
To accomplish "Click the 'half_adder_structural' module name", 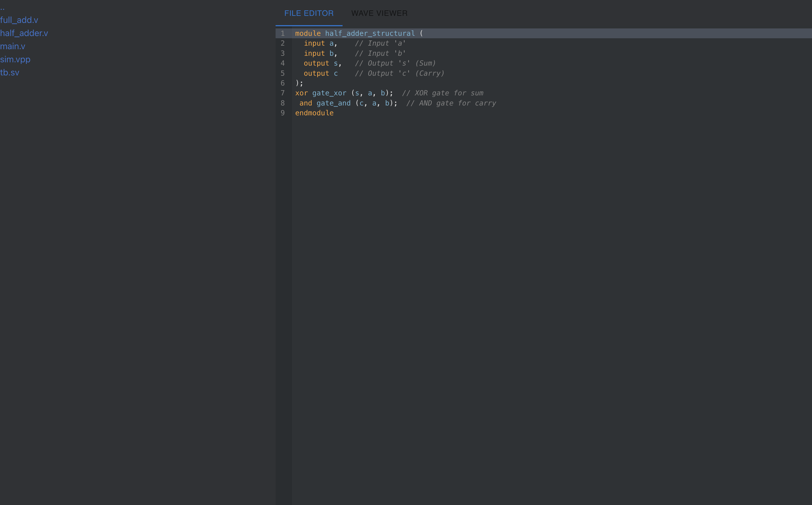I will point(370,33).
